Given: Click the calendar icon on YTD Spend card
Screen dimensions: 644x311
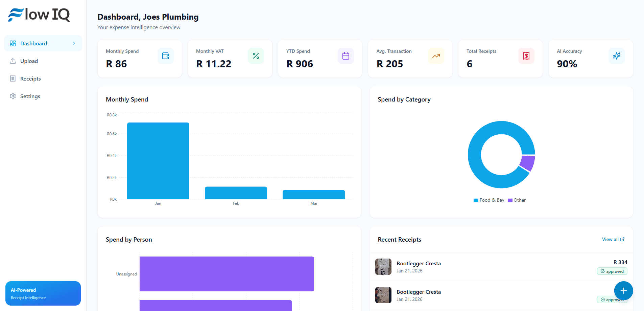Looking at the screenshot, I should (345, 56).
